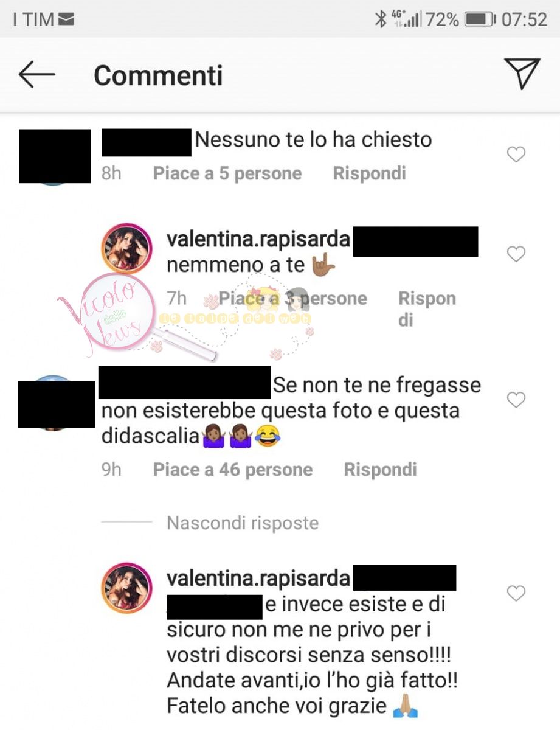The height and width of the screenshot is (730, 560).
Task: Open valentina.rapisarda avatar in last reply
Action: (126, 587)
